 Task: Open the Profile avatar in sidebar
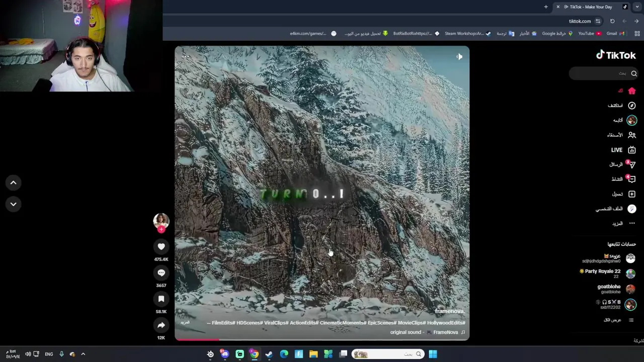(x=632, y=209)
